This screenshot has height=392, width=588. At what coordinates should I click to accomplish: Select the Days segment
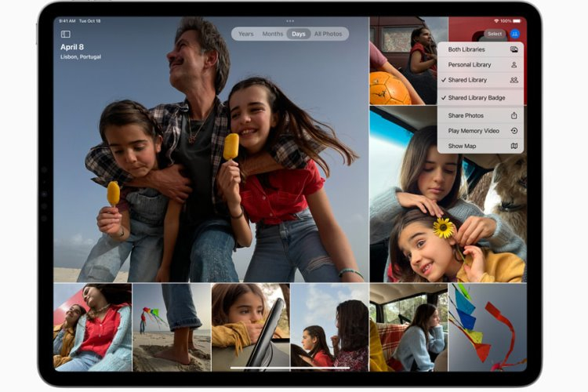point(298,34)
